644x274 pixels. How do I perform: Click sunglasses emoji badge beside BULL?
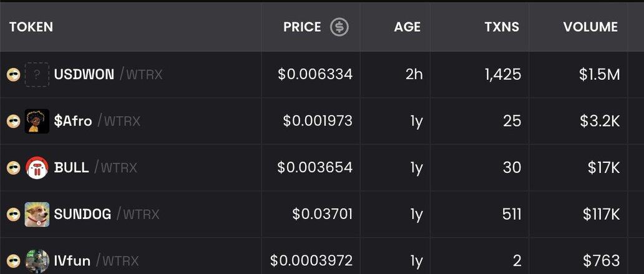coord(14,168)
